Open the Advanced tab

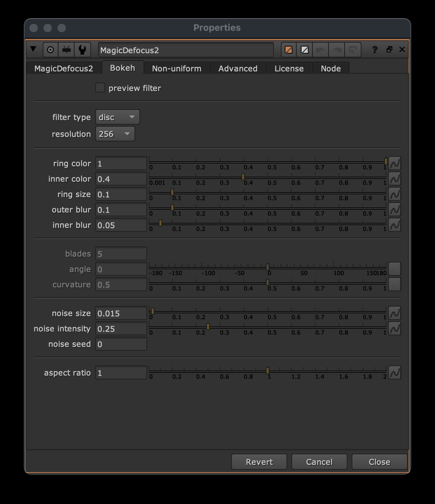pos(238,68)
